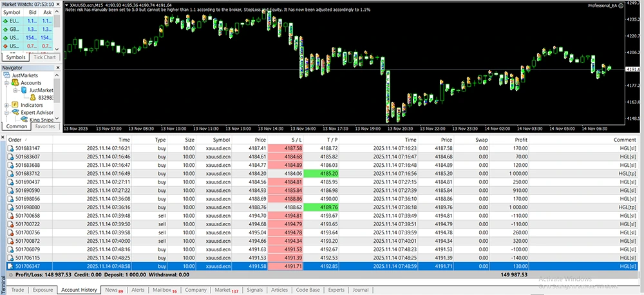Switch to the Tick Chart tab
The height and width of the screenshot is (295, 644).
[46, 57]
